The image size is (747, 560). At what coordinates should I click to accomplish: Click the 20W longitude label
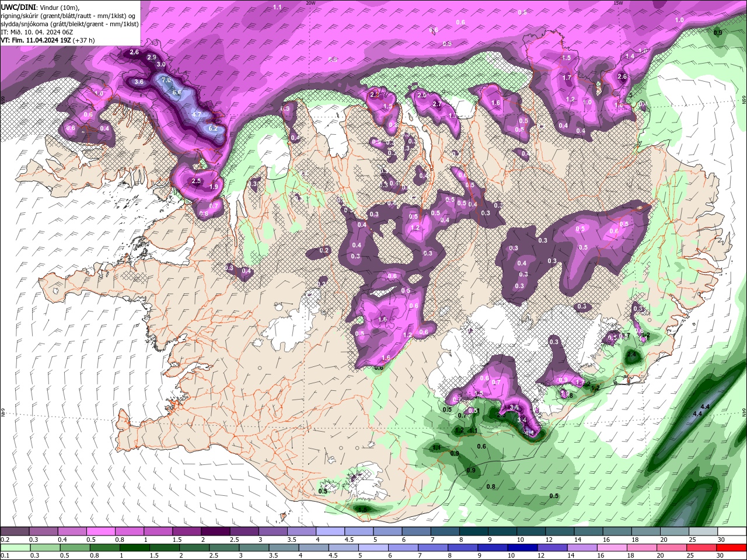310,3
